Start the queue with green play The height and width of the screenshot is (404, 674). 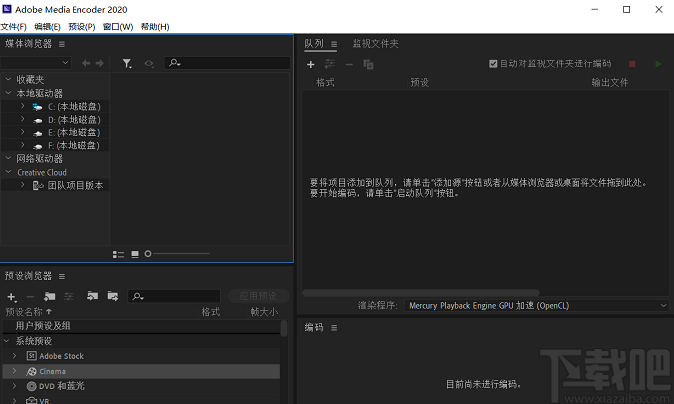pos(658,64)
